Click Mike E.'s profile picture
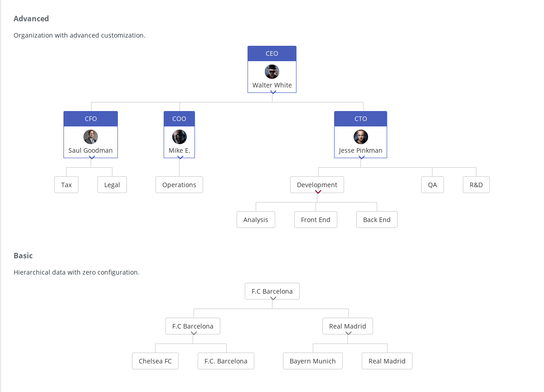 tap(179, 136)
